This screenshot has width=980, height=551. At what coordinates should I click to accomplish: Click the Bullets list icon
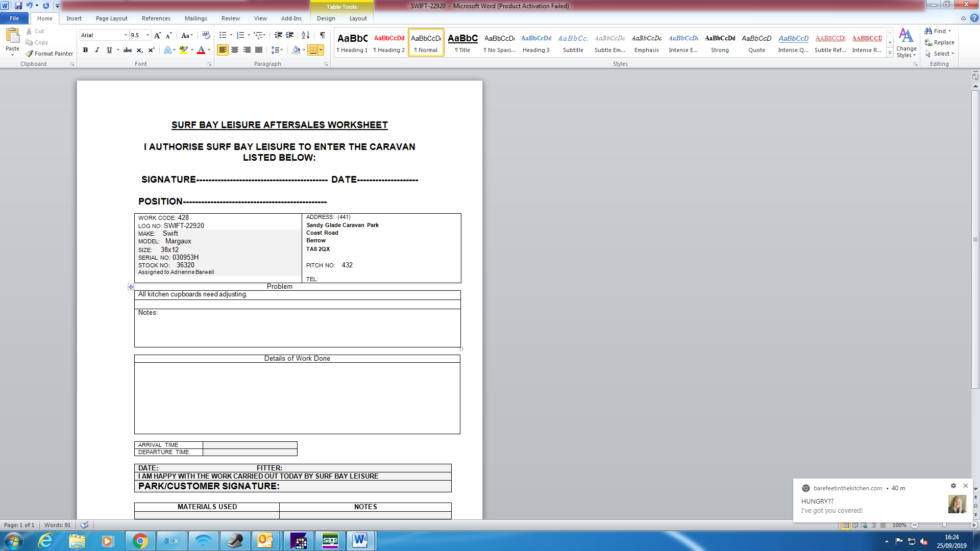223,35
